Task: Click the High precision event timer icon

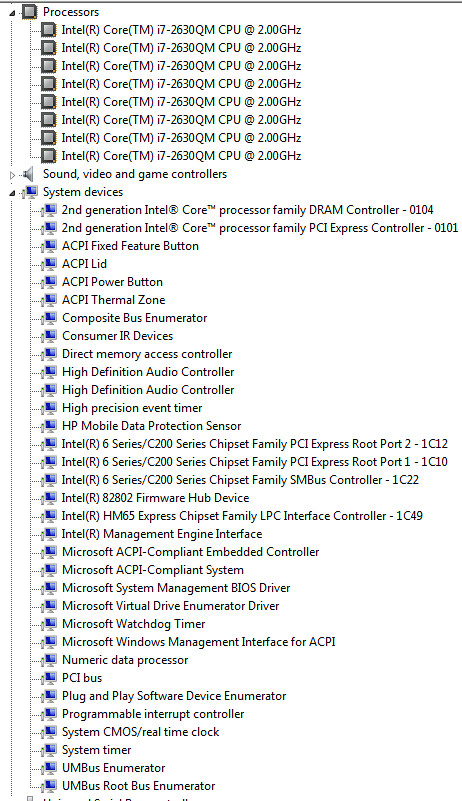Action: [x=49, y=408]
